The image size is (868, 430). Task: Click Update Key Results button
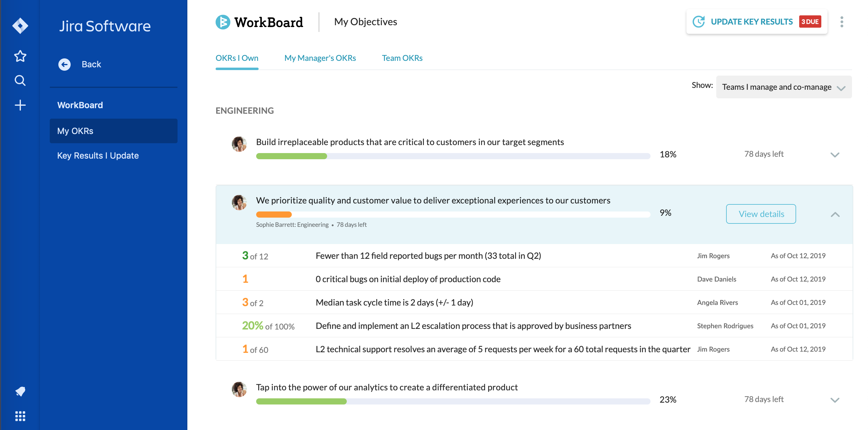click(x=751, y=22)
